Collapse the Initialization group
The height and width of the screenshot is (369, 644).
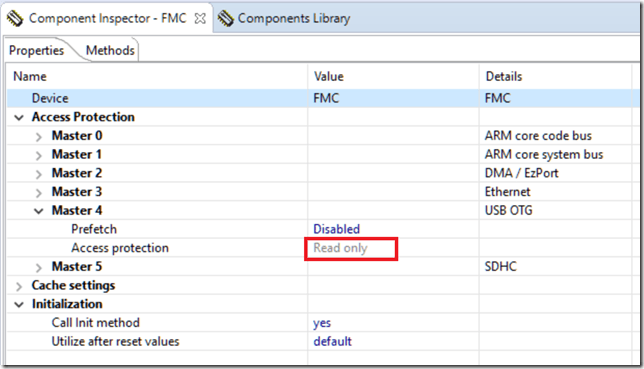pos(19,304)
